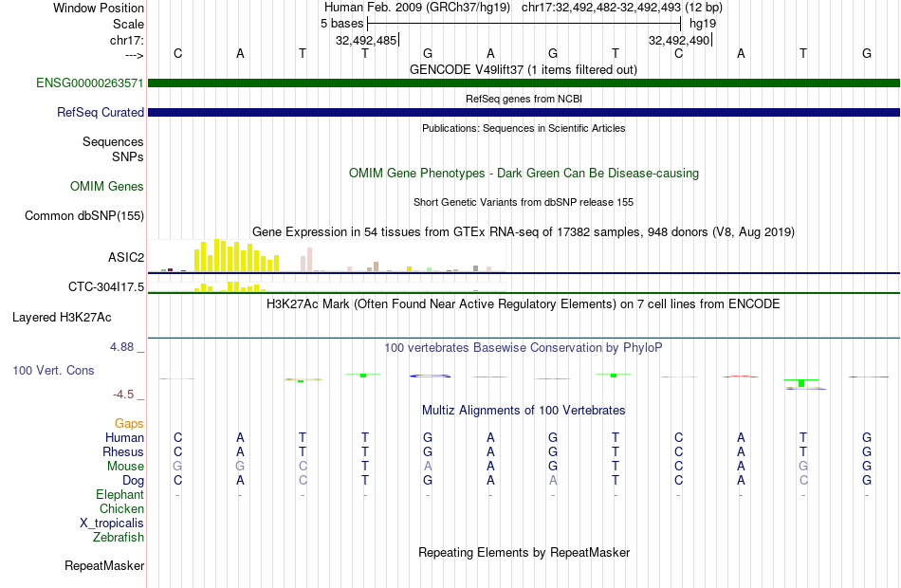Select the Sequences track label
The height and width of the screenshot is (588, 901).
pos(113,141)
